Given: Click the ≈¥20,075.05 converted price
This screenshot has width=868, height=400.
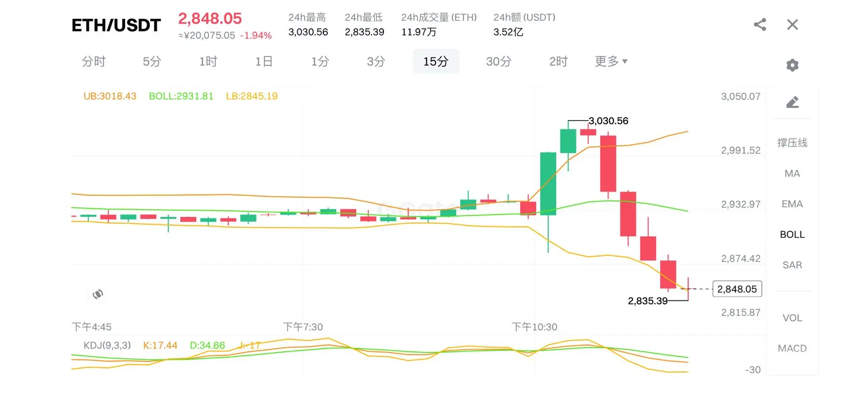Looking at the screenshot, I should 207,35.
